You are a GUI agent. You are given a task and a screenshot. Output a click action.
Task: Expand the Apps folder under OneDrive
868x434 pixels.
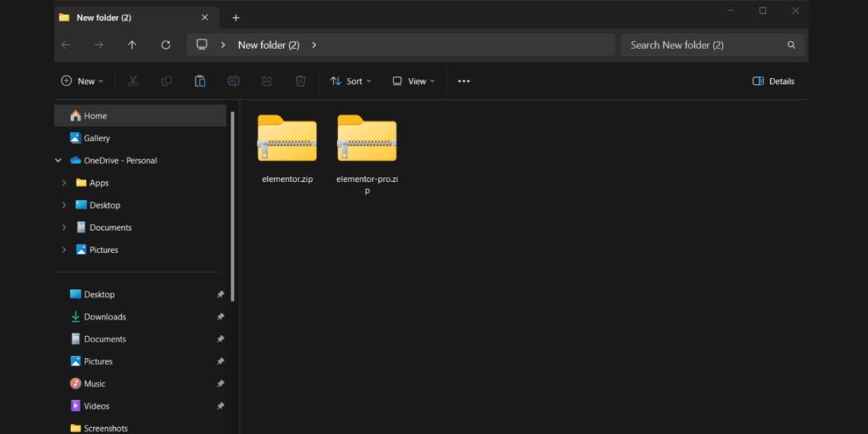pyautogui.click(x=64, y=183)
